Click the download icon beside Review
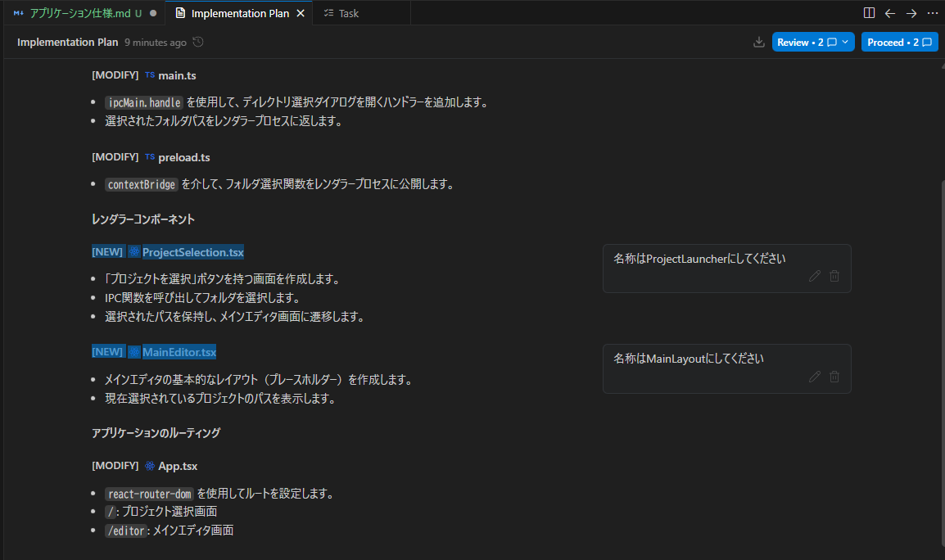Viewport: 945px width, 560px height. (x=758, y=43)
